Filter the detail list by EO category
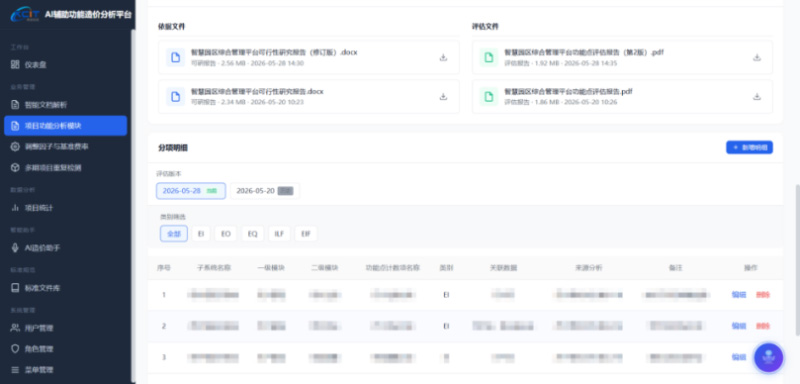 226,234
